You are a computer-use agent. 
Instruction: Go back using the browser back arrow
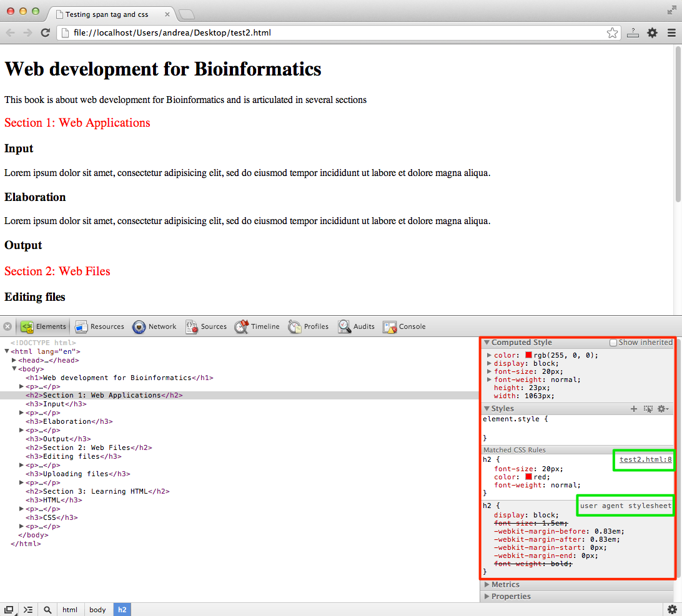[11, 32]
